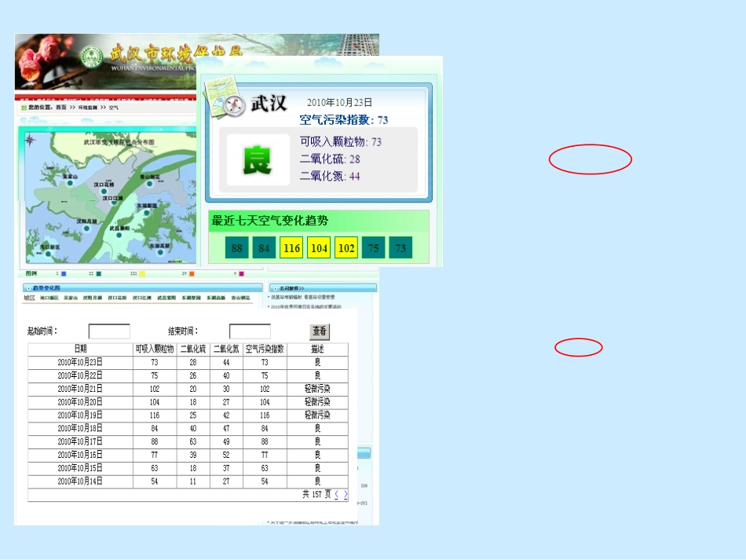Click the 趋势变化图 panel bullet icon

(x=28, y=288)
